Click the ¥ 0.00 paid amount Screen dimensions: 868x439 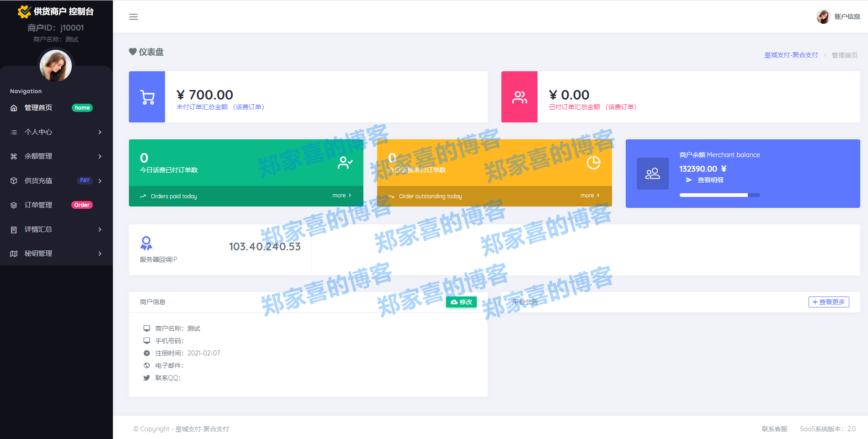[x=569, y=95]
